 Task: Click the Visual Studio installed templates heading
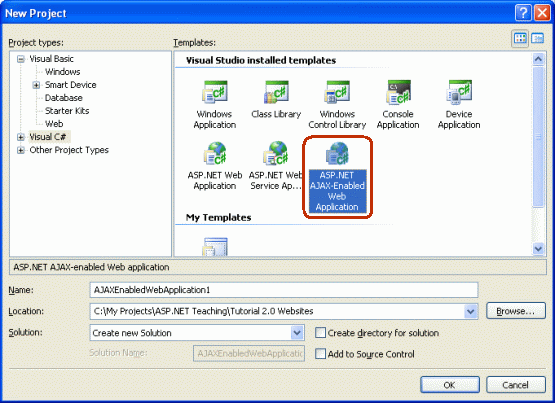[x=261, y=61]
